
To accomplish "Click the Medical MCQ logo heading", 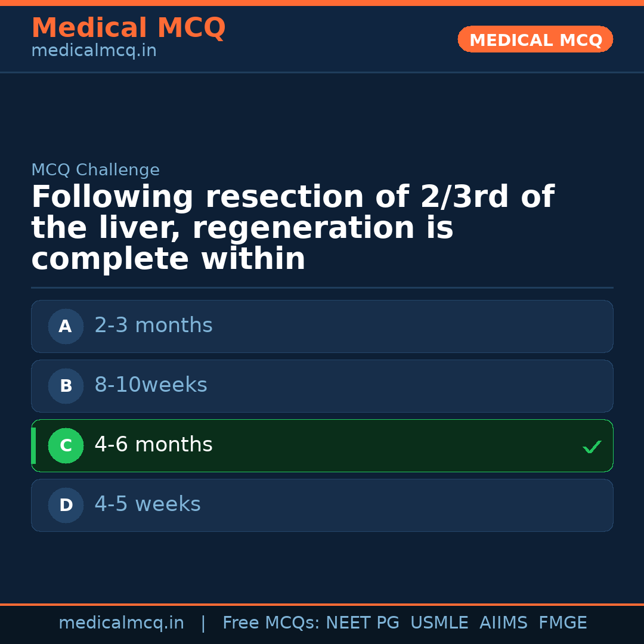I will click(x=128, y=28).
